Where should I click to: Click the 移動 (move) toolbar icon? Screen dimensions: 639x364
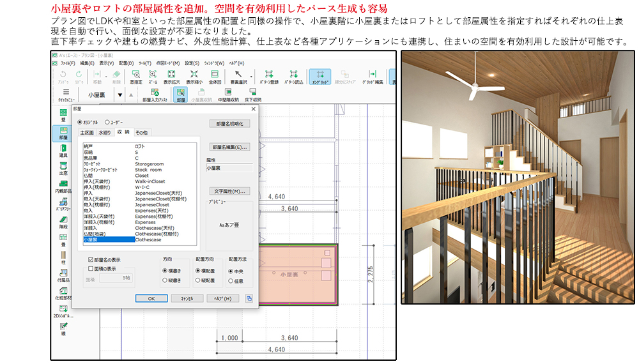point(97,77)
